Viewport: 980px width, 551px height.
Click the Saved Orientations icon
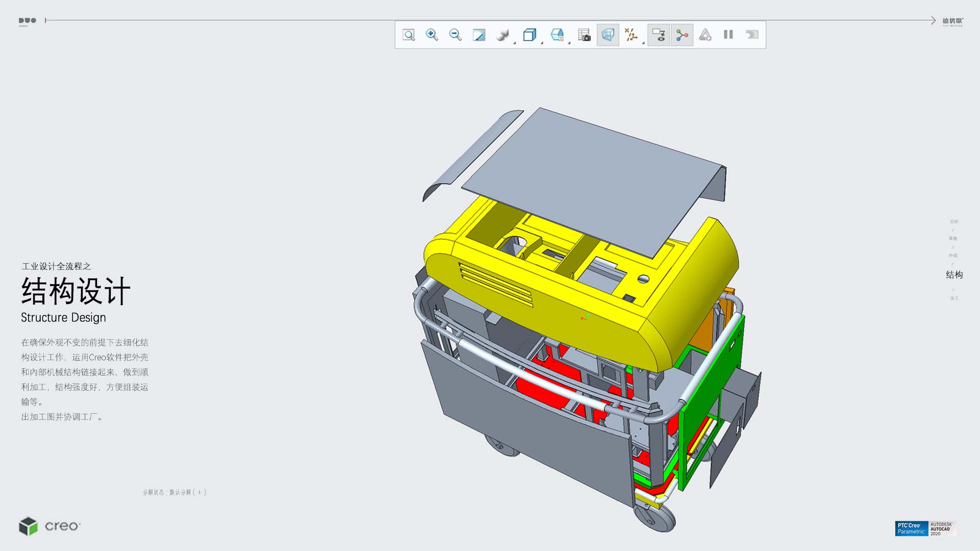[x=557, y=35]
